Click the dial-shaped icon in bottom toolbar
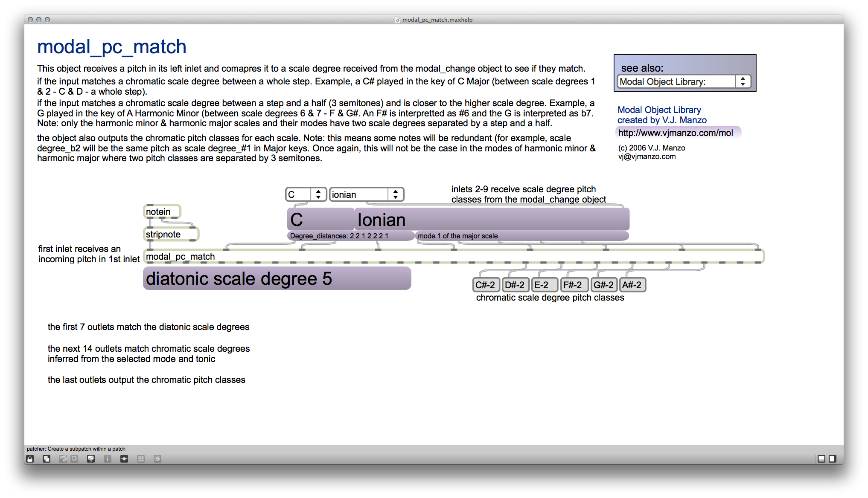The image size is (868, 498). [157, 459]
